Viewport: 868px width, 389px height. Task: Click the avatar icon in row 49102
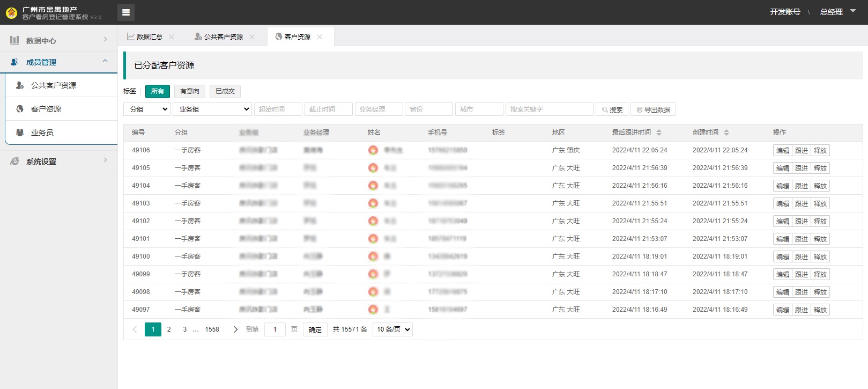[373, 221]
